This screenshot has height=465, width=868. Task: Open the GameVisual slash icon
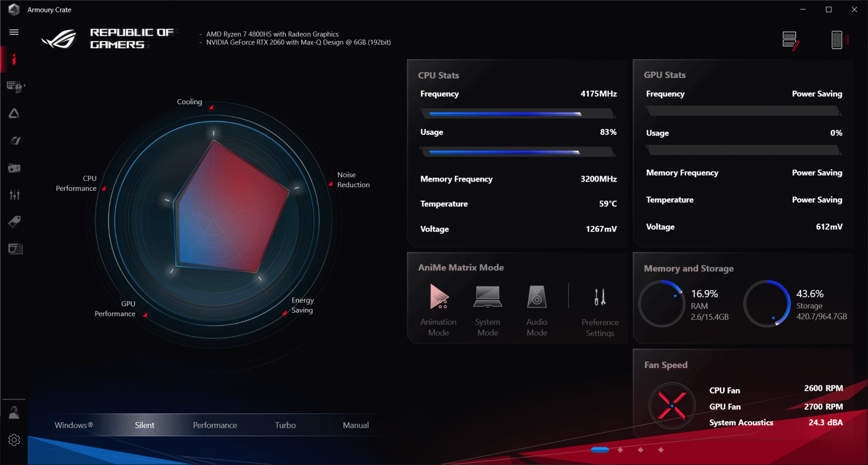click(15, 140)
